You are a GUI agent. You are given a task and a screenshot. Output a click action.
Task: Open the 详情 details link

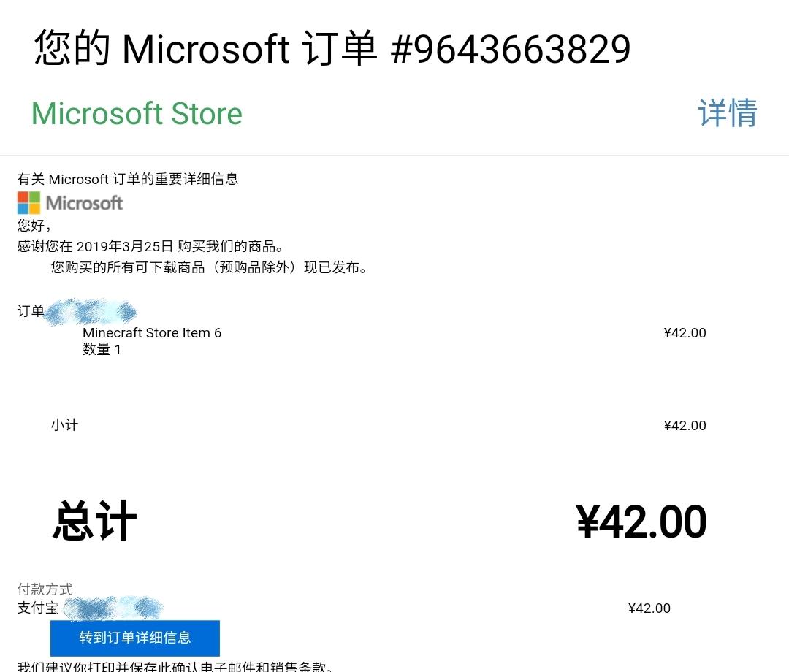pos(728,113)
